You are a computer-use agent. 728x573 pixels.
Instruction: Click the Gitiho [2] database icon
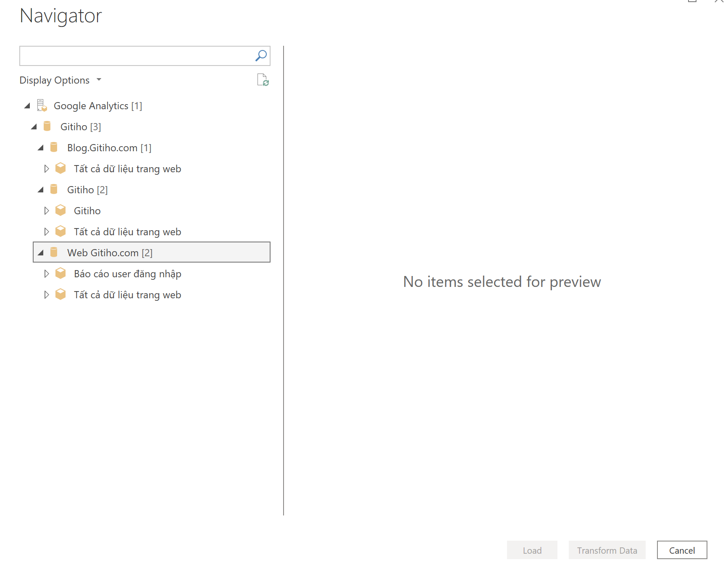pos(54,189)
